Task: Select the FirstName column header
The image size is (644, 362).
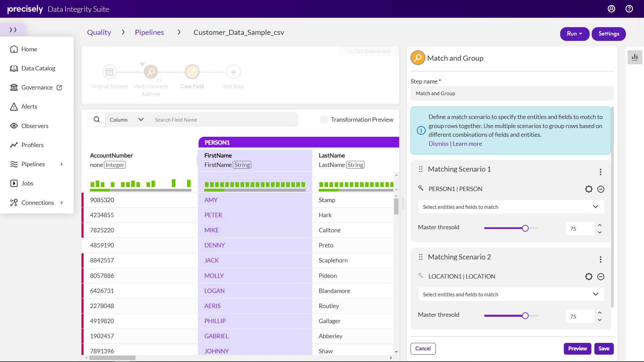Action: (x=255, y=160)
